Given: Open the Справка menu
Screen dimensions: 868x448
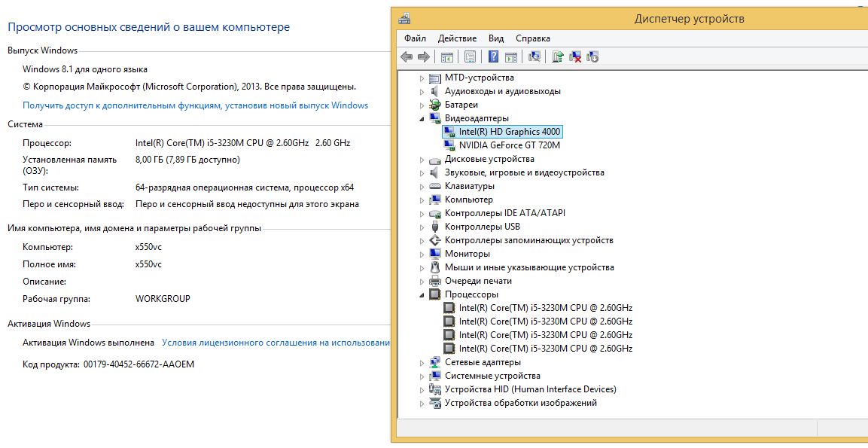Looking at the screenshot, I should [532, 38].
